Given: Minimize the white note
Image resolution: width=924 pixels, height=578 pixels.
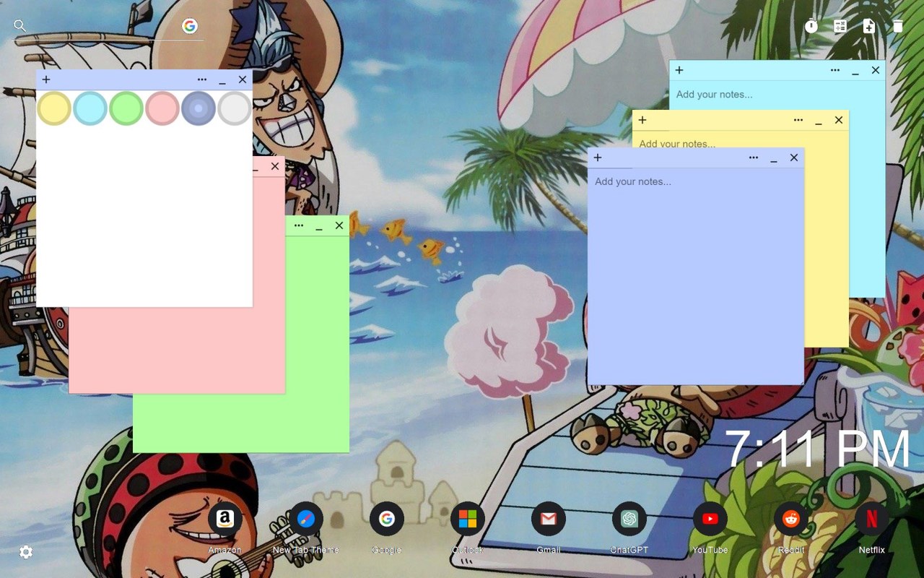Looking at the screenshot, I should click(x=222, y=80).
